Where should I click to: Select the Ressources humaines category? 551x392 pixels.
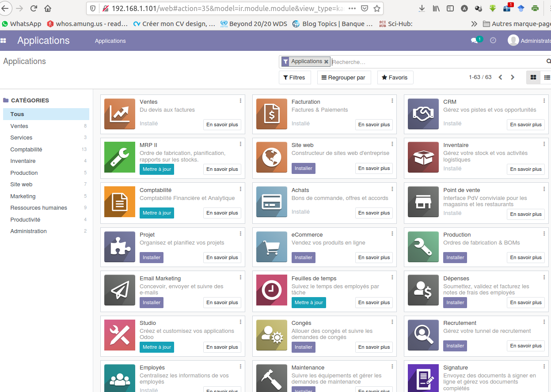pos(46,207)
